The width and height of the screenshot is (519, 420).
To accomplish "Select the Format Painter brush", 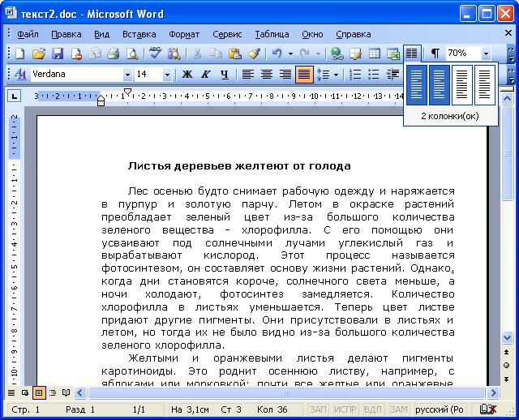I will click(254, 54).
